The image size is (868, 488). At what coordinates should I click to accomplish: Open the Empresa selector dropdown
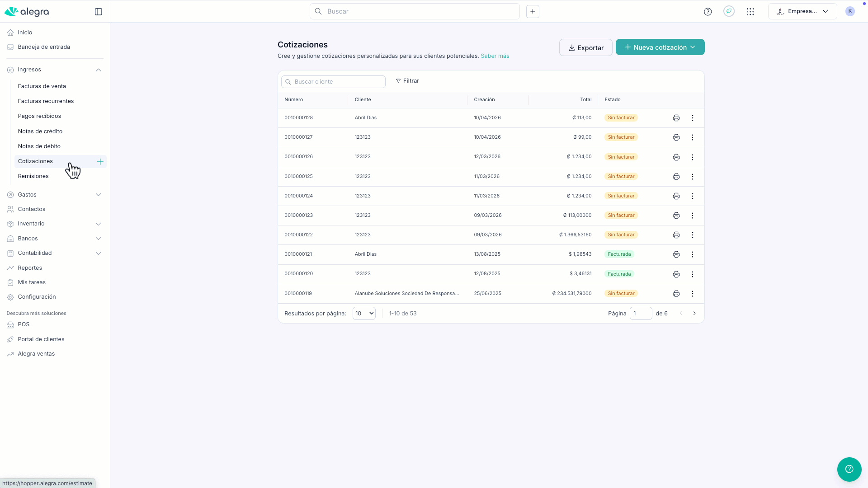pyautogui.click(x=802, y=12)
